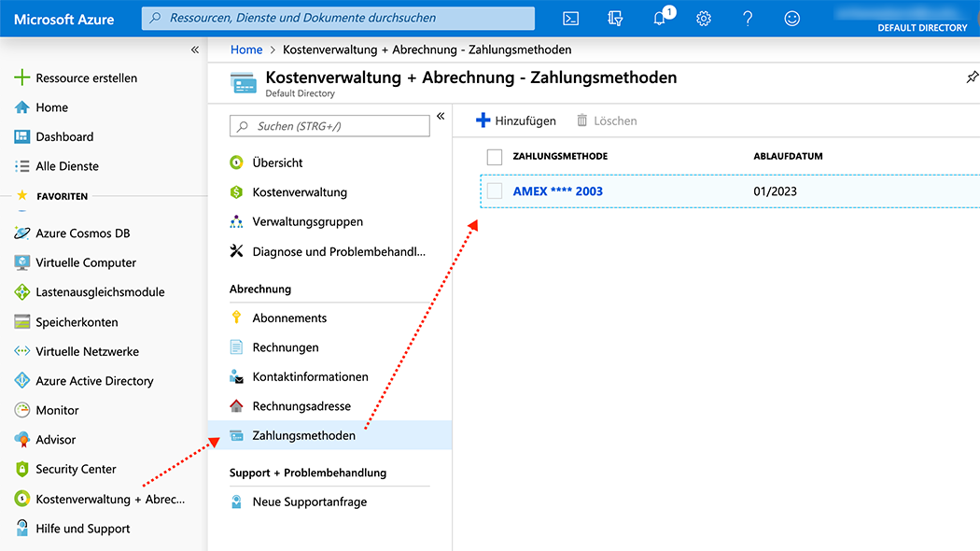Image resolution: width=980 pixels, height=551 pixels.
Task: Click the ABLAUFDATUM column header
Action: (788, 156)
